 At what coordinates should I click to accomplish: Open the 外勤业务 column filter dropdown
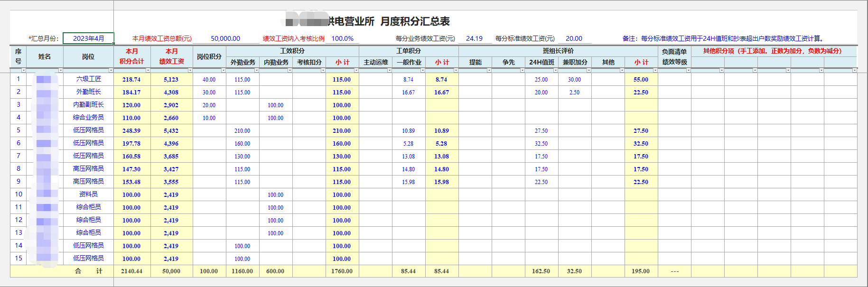256,70
